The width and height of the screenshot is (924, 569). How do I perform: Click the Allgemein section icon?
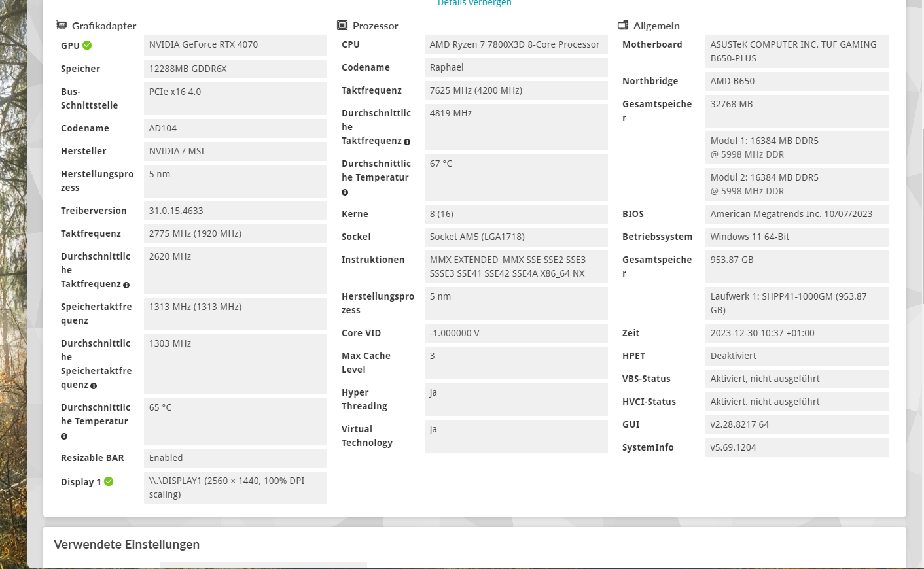(x=623, y=26)
